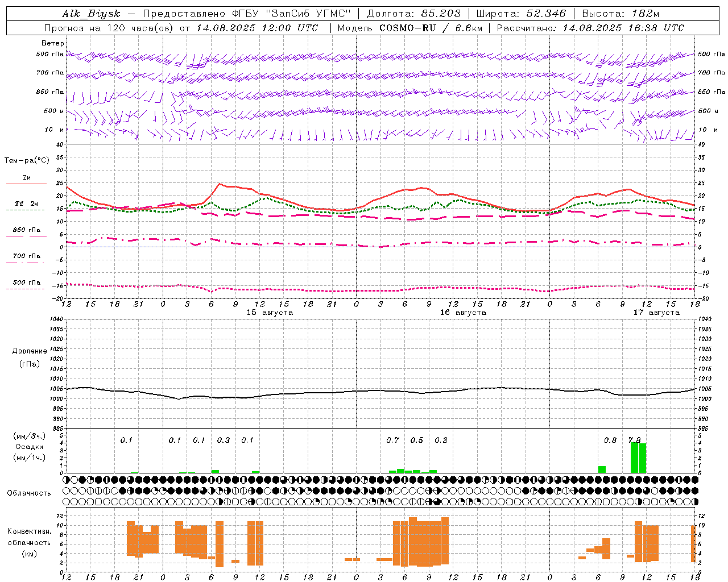Click the 'Рассчитано: 14.08.2025 16:38 UTC' timestamp
The width and height of the screenshot is (728, 582).
pyautogui.click(x=590, y=28)
